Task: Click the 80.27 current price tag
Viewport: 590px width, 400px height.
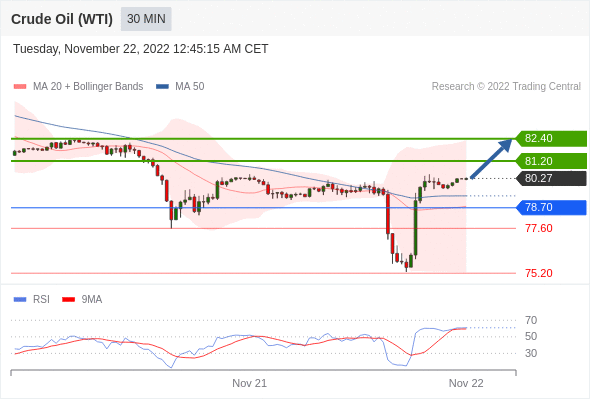Action: click(x=551, y=178)
